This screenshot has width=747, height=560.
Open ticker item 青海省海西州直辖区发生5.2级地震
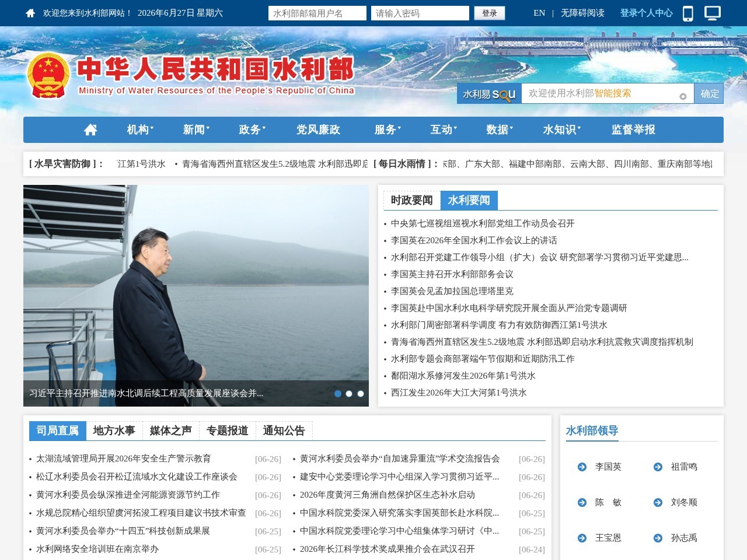pyautogui.click(x=275, y=164)
